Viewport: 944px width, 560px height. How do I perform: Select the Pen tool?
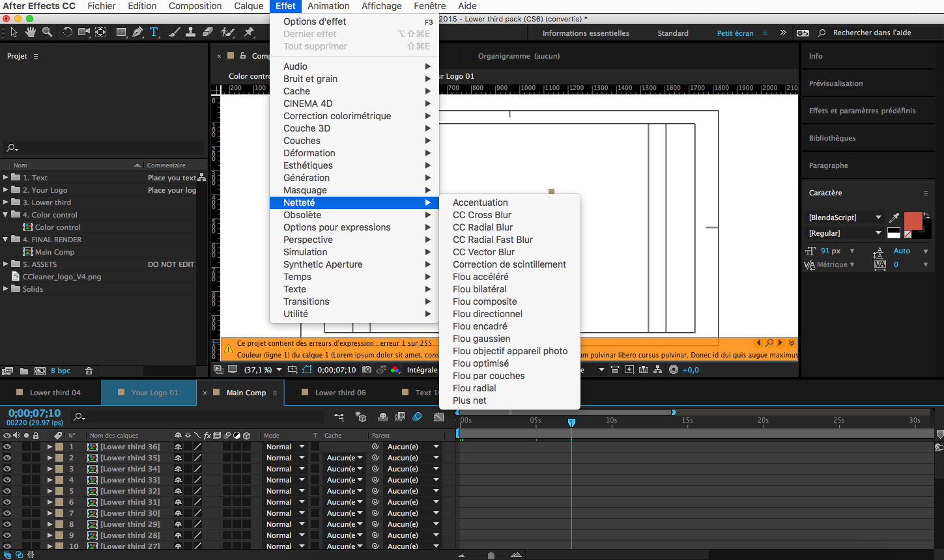[x=137, y=32]
